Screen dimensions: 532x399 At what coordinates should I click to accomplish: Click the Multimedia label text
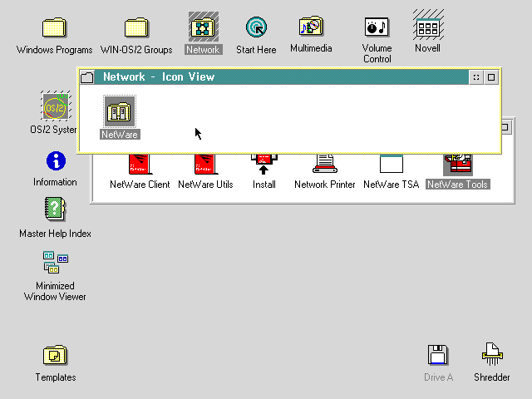311,48
